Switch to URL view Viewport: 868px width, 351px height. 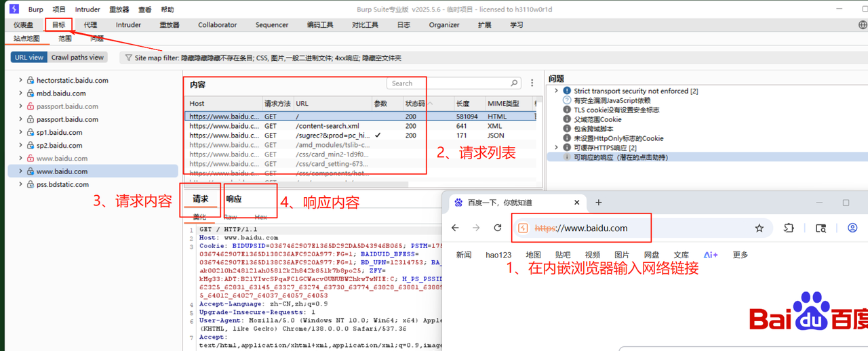coord(29,58)
